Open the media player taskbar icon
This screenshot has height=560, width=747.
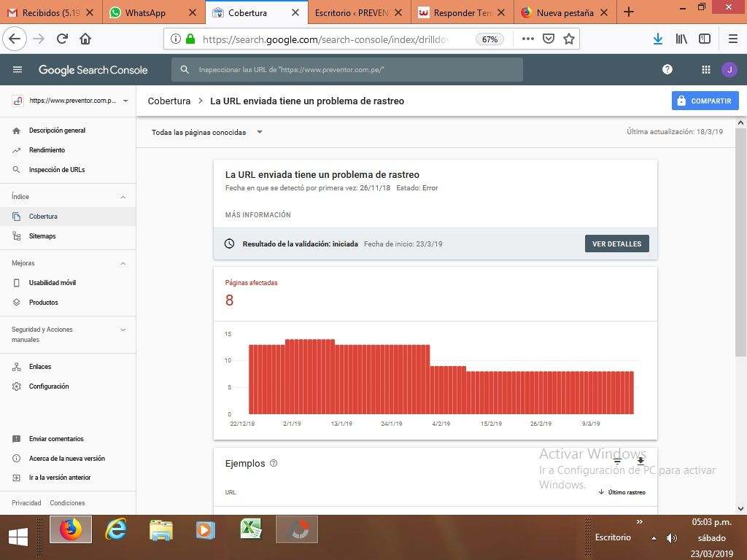(206, 529)
